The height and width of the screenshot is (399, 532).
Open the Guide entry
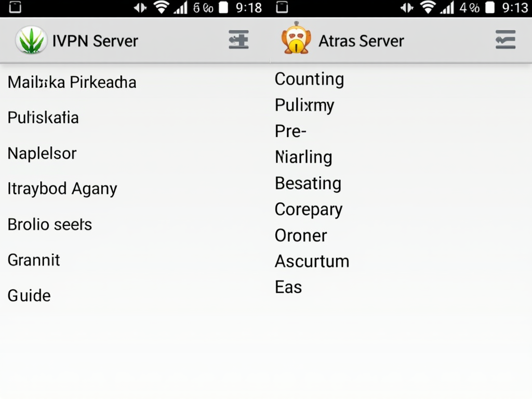(x=29, y=296)
